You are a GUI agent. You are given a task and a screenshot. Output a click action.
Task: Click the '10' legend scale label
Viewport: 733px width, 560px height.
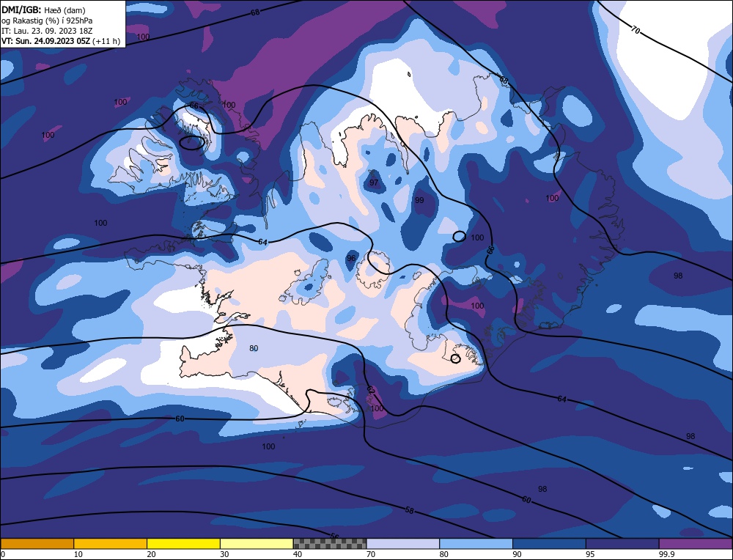(78, 554)
